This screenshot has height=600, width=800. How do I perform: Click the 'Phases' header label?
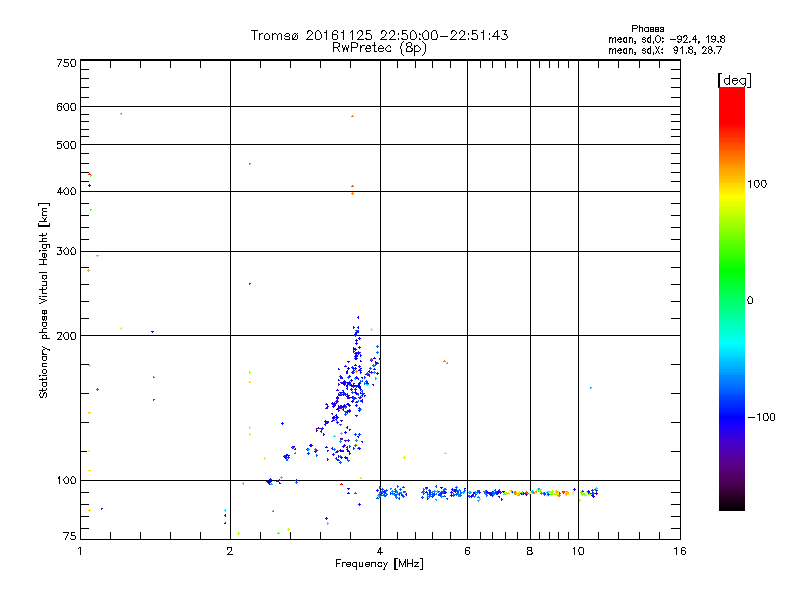pyautogui.click(x=647, y=29)
